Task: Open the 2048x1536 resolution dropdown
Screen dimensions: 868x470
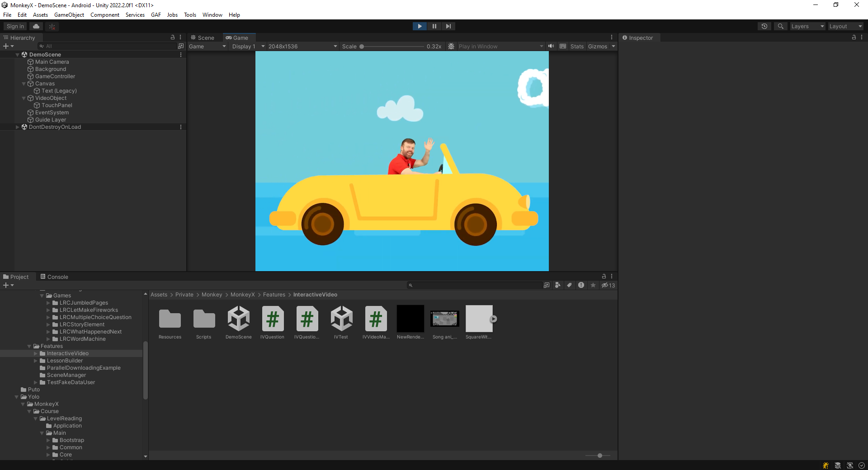Action: point(302,46)
